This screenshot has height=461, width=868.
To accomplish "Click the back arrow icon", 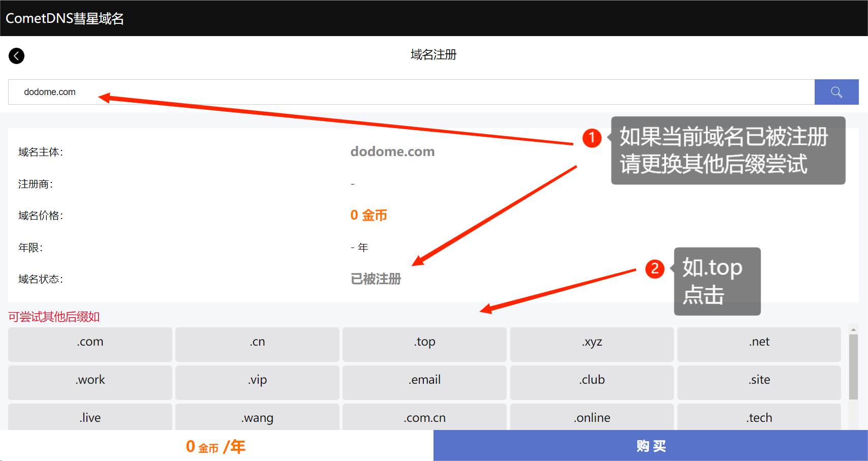I will (16, 55).
